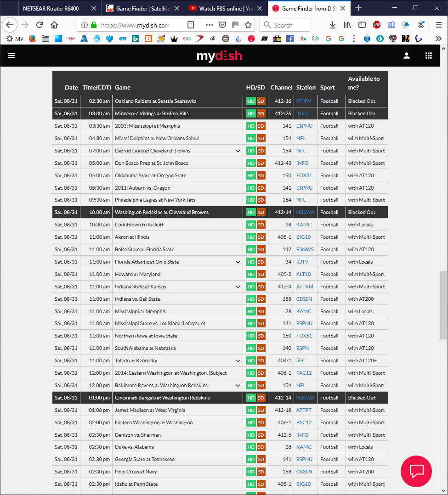Open the KJTV station link
Screen dimensions: 448x495
(x=302, y=262)
